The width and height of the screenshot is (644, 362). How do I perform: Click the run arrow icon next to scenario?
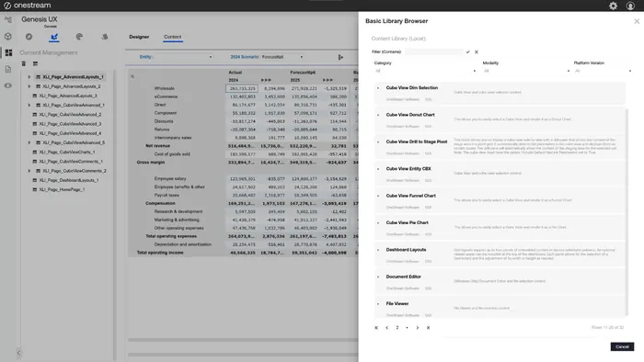coord(340,57)
